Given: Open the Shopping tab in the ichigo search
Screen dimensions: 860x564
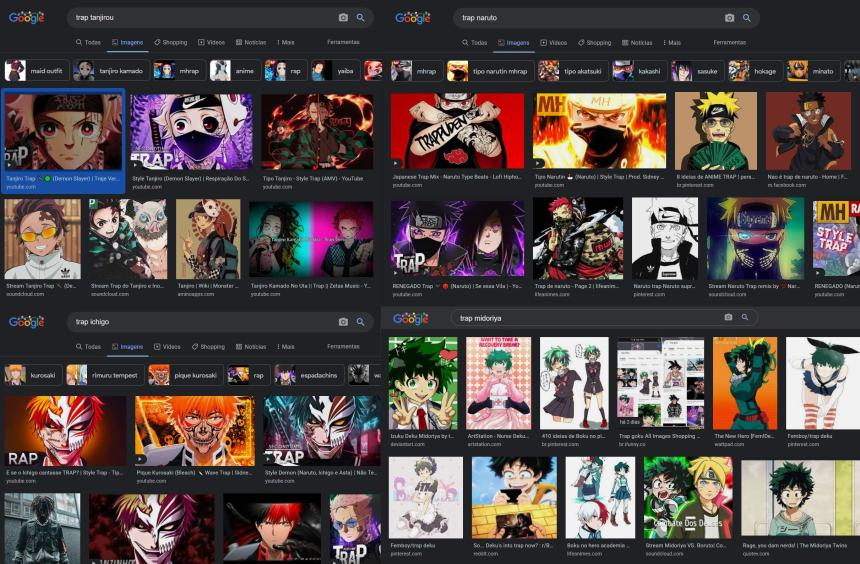Looking at the screenshot, I should (208, 347).
